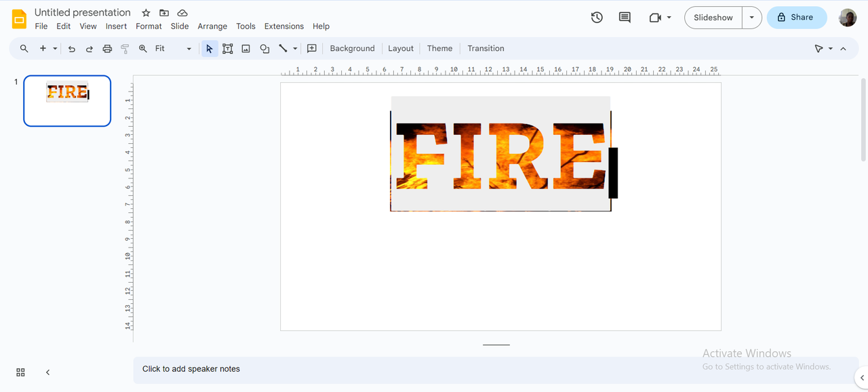Image resolution: width=868 pixels, height=392 pixels.
Task: Open the Tools menu
Action: point(245,26)
